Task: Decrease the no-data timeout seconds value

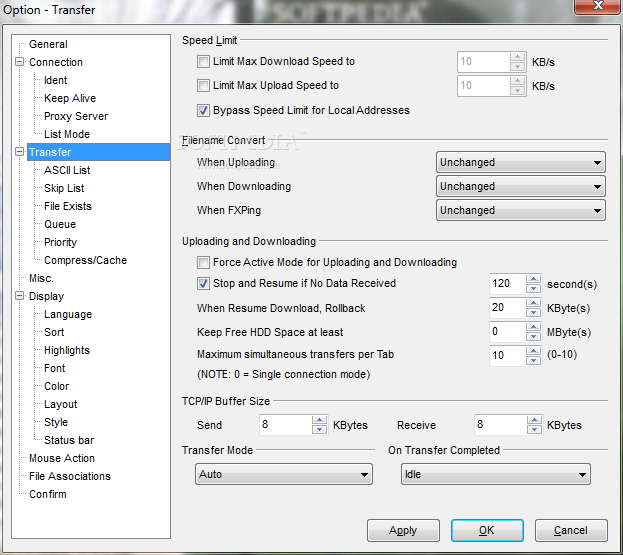Action: (534, 289)
